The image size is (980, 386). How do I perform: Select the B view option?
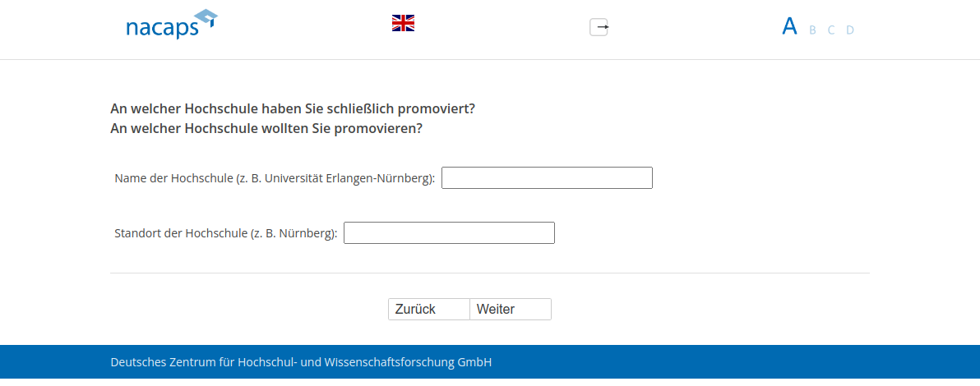point(812,30)
